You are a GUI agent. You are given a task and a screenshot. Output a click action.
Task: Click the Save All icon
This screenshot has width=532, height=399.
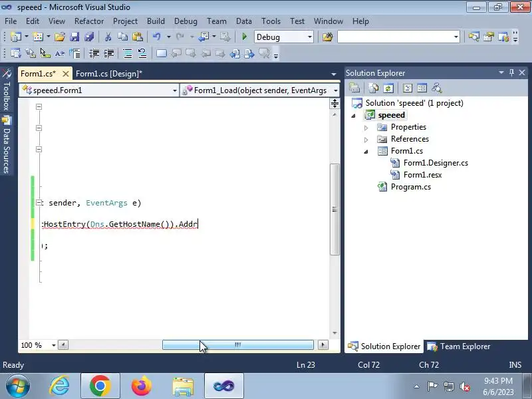[89, 37]
